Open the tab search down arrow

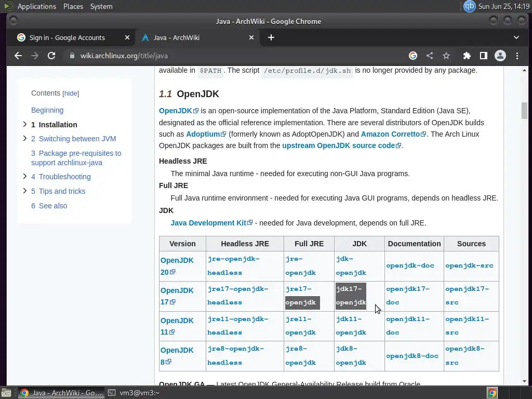pyautogui.click(x=516, y=37)
